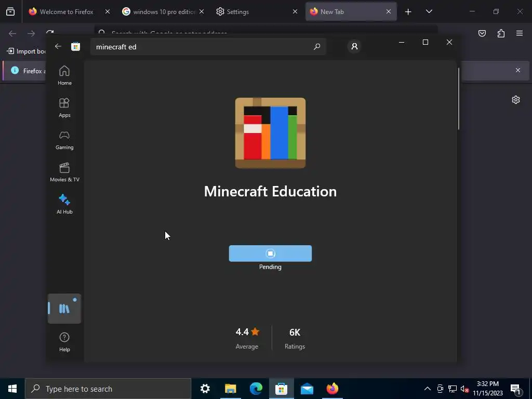Open Firefox View icon at top left

(10, 12)
